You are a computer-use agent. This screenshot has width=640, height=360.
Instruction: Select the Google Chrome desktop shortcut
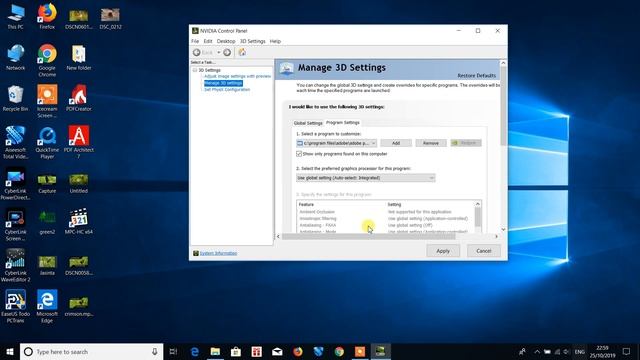pyautogui.click(x=47, y=60)
